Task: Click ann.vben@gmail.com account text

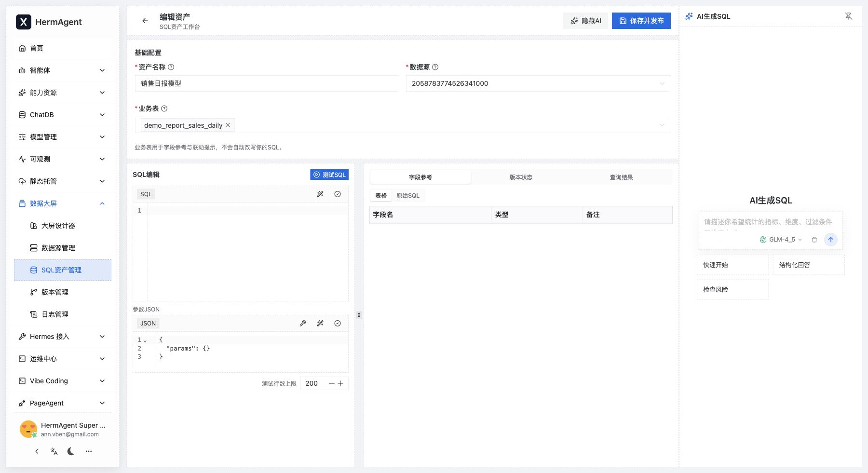Action: [x=70, y=434]
